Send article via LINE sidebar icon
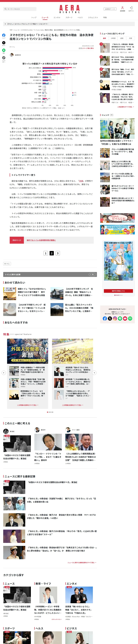Screen dimensions: 138x644 (4, 50)
